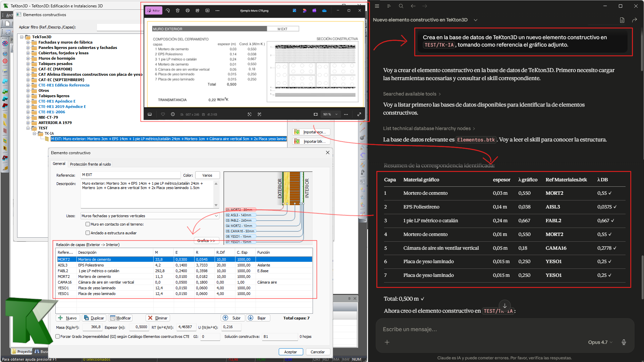Check 'Anclado a estructura auxiliar'
Image resolution: width=644 pixels, height=362 pixels.
click(x=88, y=233)
